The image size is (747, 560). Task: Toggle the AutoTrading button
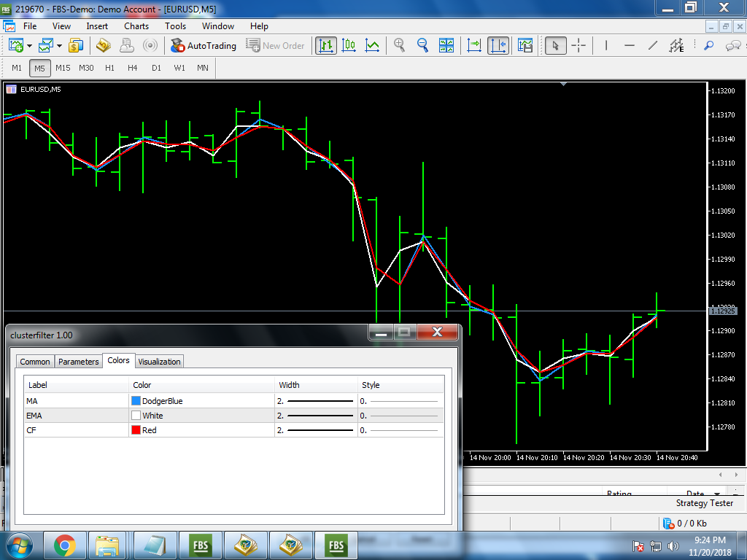coord(204,46)
